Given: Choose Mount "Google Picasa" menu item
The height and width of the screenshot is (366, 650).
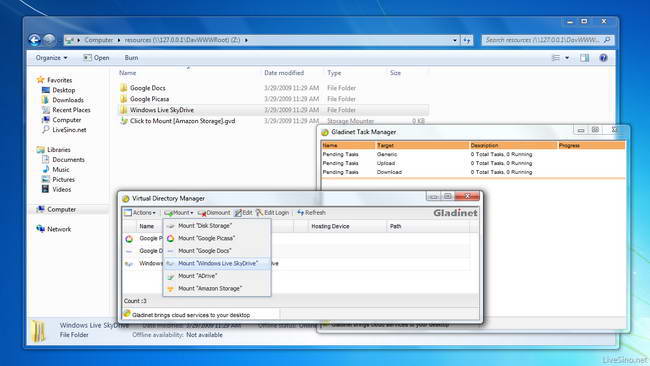Looking at the screenshot, I should coord(217,238).
